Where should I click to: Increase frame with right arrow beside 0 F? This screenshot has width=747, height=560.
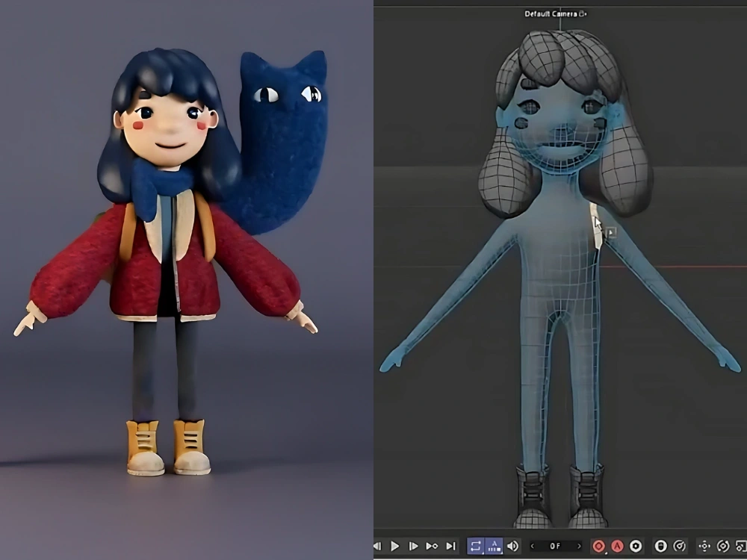click(579, 547)
